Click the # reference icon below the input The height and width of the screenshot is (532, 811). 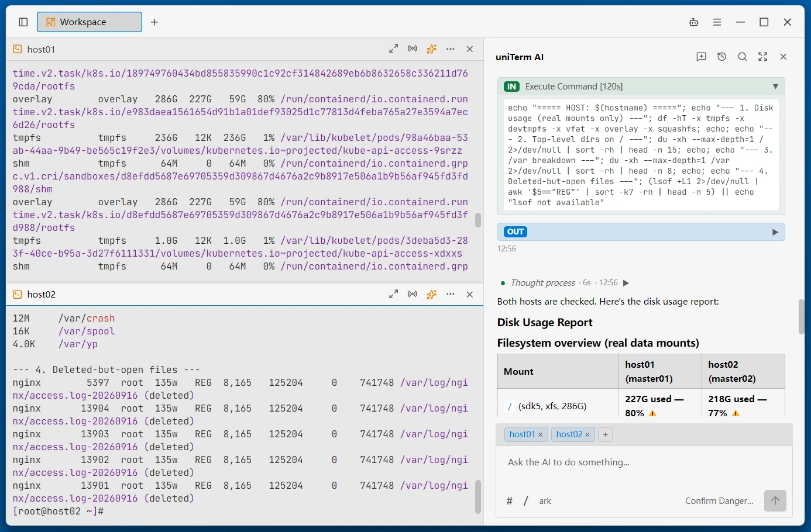click(510, 501)
